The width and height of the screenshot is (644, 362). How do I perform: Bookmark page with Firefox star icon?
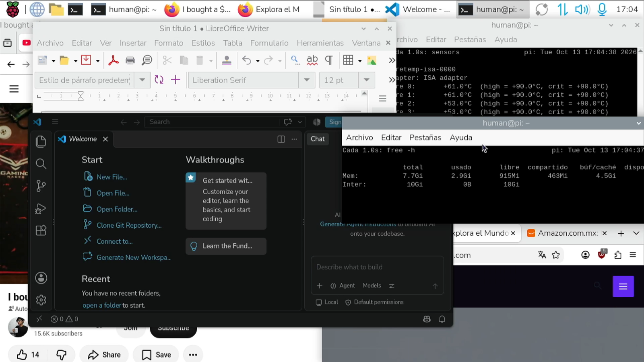coord(556,255)
